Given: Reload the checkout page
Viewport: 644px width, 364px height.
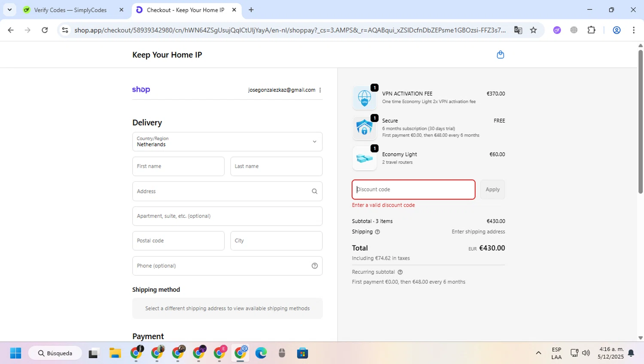Looking at the screenshot, I should (45, 30).
